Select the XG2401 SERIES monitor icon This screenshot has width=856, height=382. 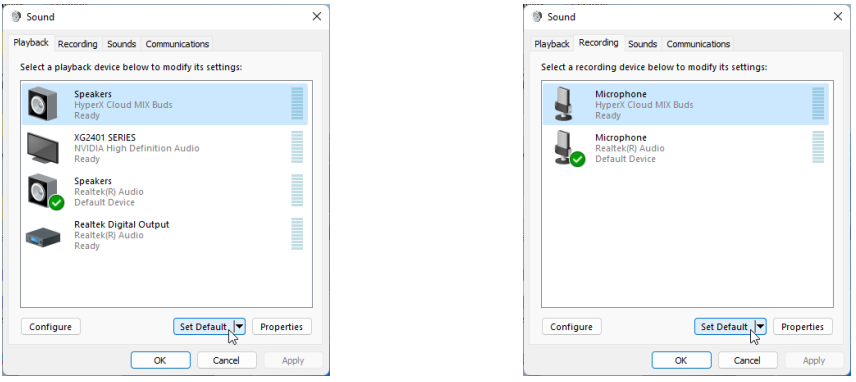[x=43, y=147]
